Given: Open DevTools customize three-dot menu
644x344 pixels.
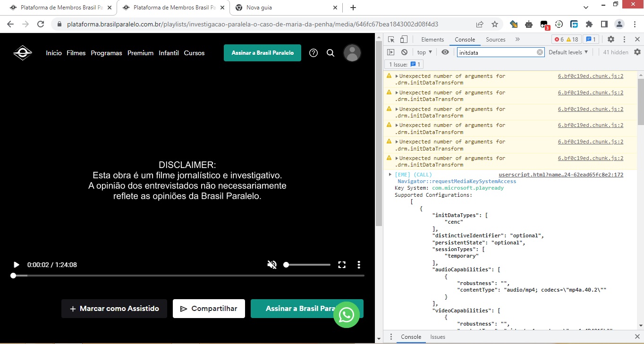Looking at the screenshot, I should point(624,40).
